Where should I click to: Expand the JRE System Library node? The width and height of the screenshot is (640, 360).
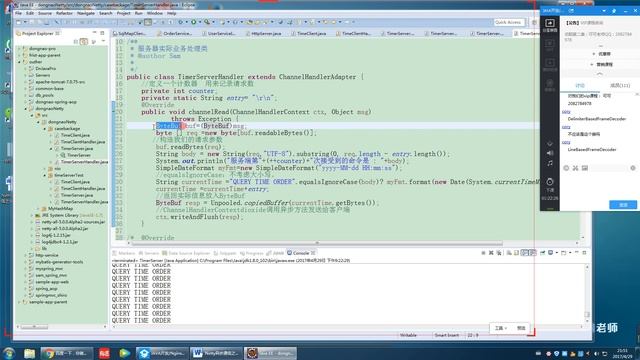pyautogui.click(x=32, y=215)
